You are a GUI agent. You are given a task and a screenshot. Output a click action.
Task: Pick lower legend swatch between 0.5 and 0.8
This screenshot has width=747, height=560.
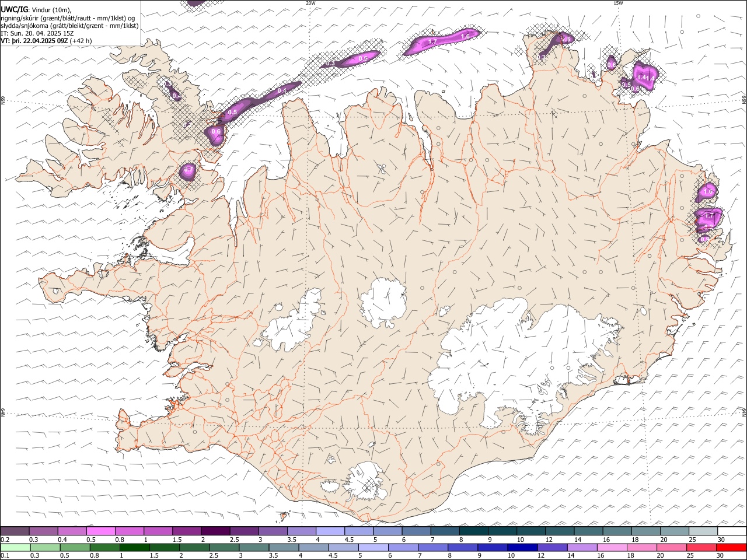click(x=75, y=547)
